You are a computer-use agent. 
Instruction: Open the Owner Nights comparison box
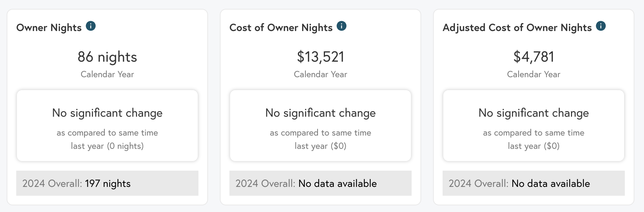pyautogui.click(x=107, y=126)
